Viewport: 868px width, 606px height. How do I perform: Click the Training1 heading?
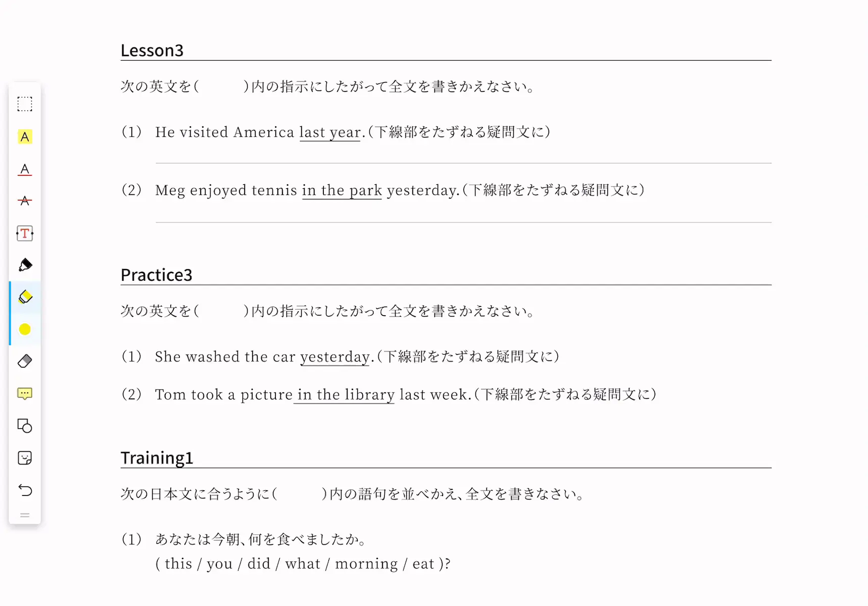coord(157,458)
